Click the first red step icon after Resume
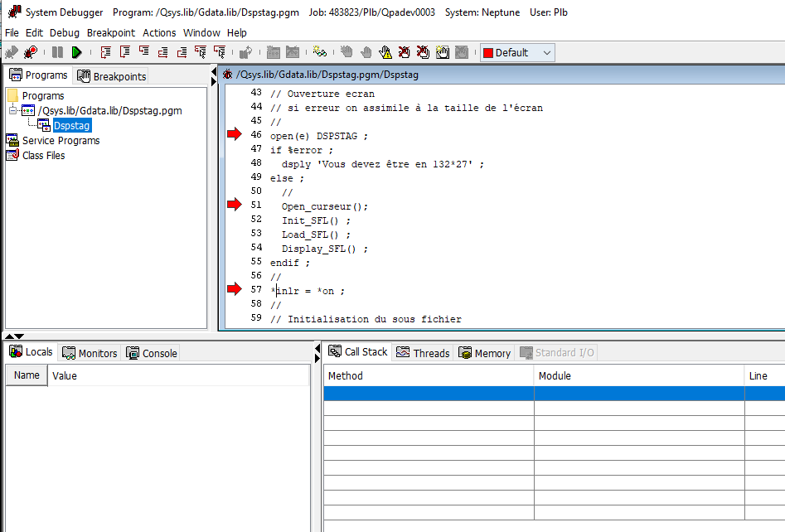The height and width of the screenshot is (532, 785). tap(105, 52)
